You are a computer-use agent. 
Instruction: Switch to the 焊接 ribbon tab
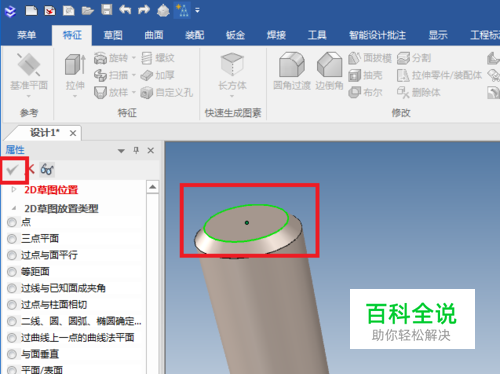[x=276, y=35]
